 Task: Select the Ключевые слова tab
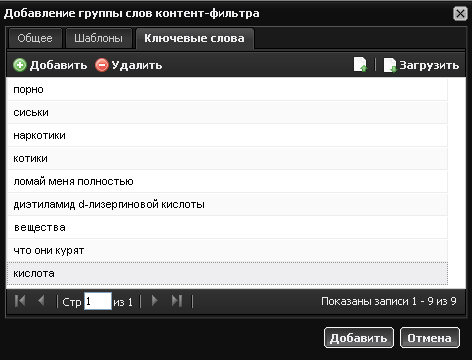(194, 38)
